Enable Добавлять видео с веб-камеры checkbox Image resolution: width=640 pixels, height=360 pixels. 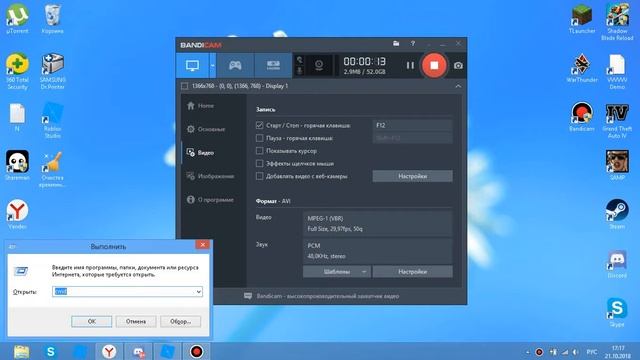(259, 176)
